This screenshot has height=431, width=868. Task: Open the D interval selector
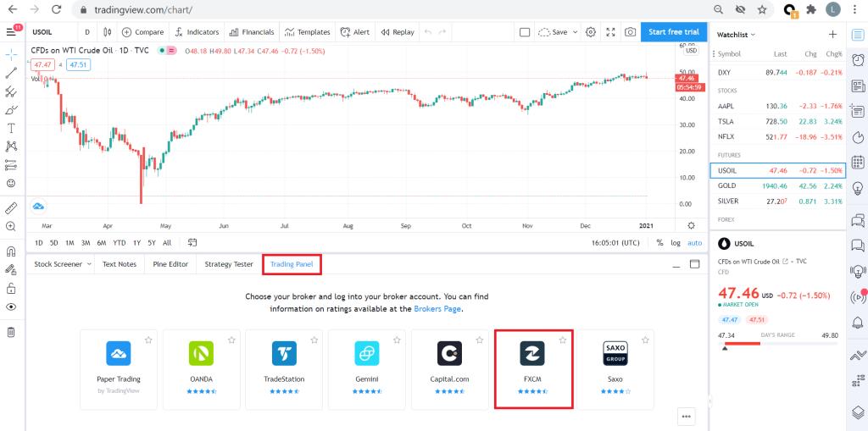click(87, 32)
